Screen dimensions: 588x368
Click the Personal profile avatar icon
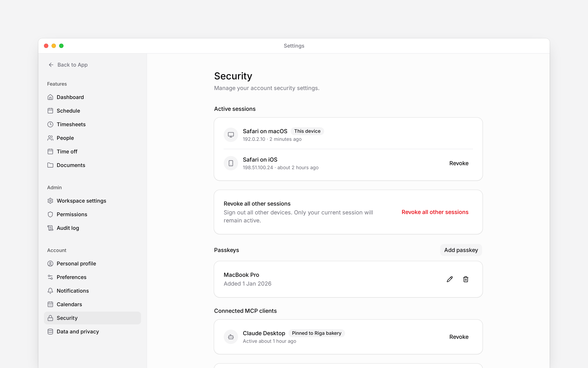(50, 264)
